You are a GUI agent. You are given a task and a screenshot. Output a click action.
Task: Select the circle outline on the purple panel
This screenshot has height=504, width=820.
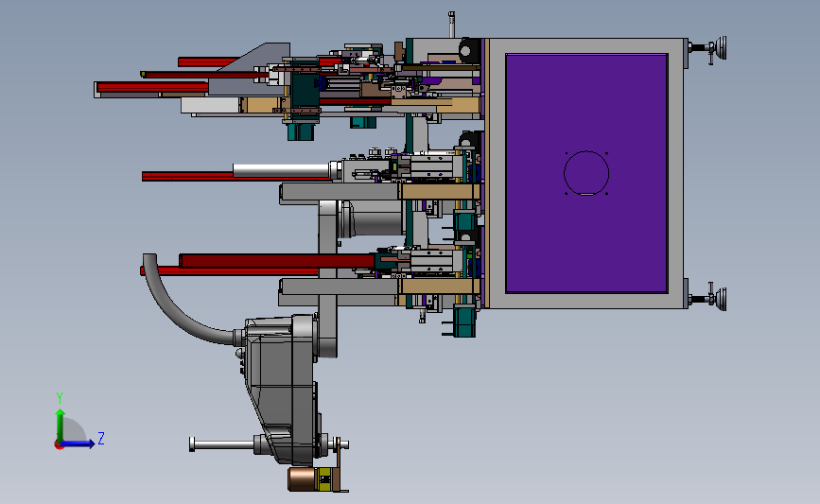586,173
